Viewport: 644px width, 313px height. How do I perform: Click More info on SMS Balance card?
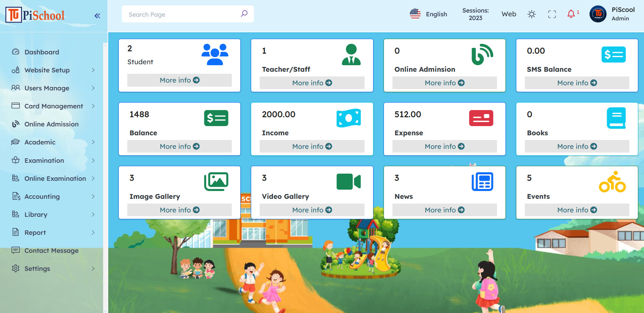pos(577,83)
